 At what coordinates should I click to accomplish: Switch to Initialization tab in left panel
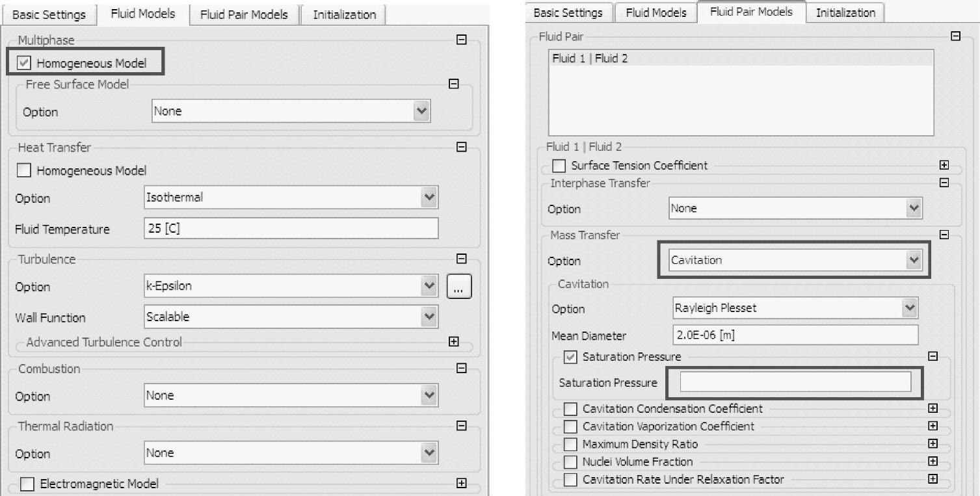click(x=344, y=14)
